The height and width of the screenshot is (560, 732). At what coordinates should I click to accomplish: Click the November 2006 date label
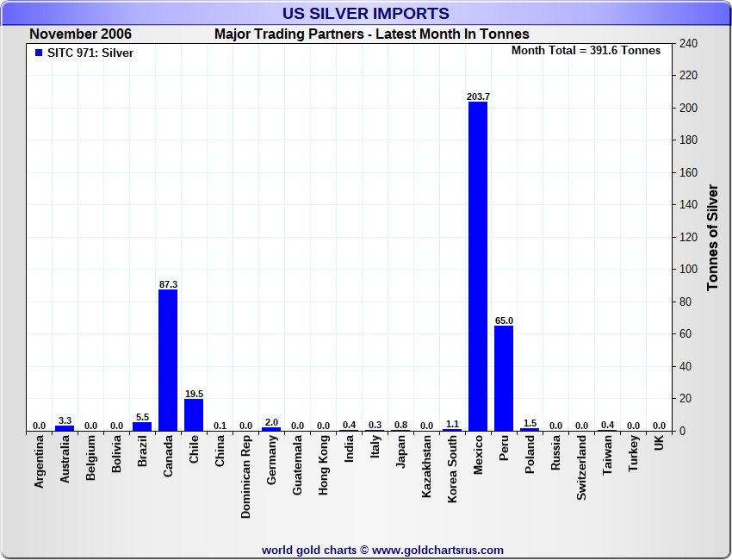click(x=80, y=34)
